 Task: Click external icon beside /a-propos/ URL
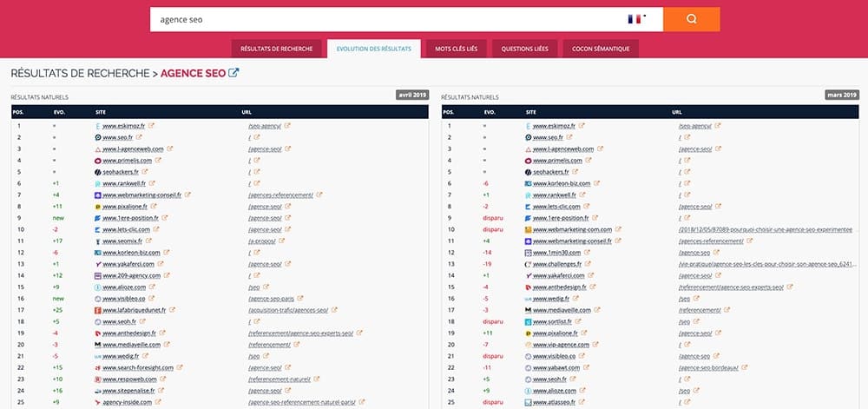click(x=281, y=241)
